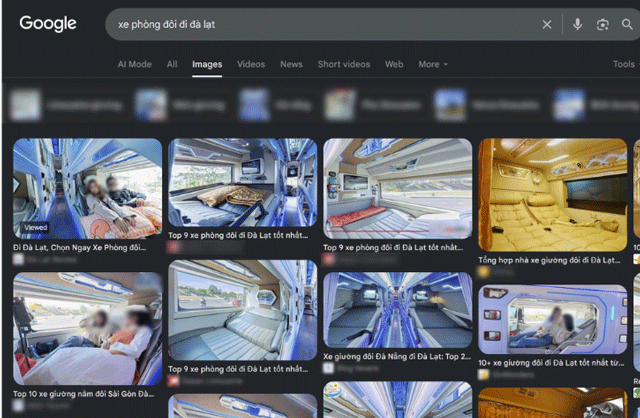Open the image marked Viewed with a couple

pos(87,189)
